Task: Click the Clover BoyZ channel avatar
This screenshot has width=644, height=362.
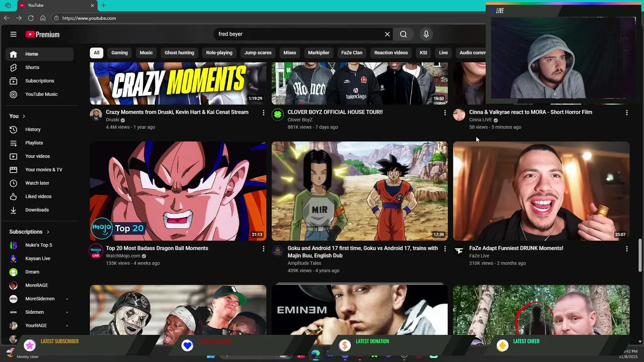Action: [278, 115]
